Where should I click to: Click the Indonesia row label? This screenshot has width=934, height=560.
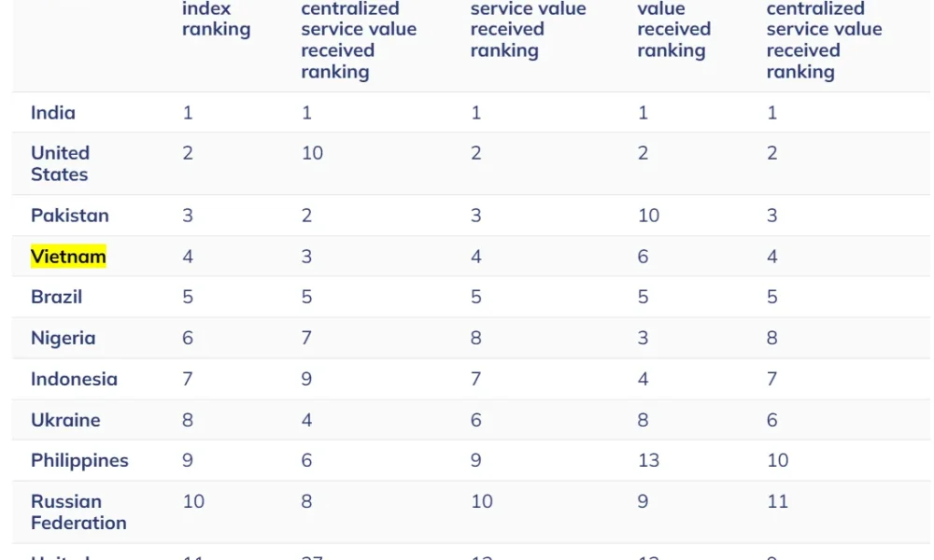74,379
